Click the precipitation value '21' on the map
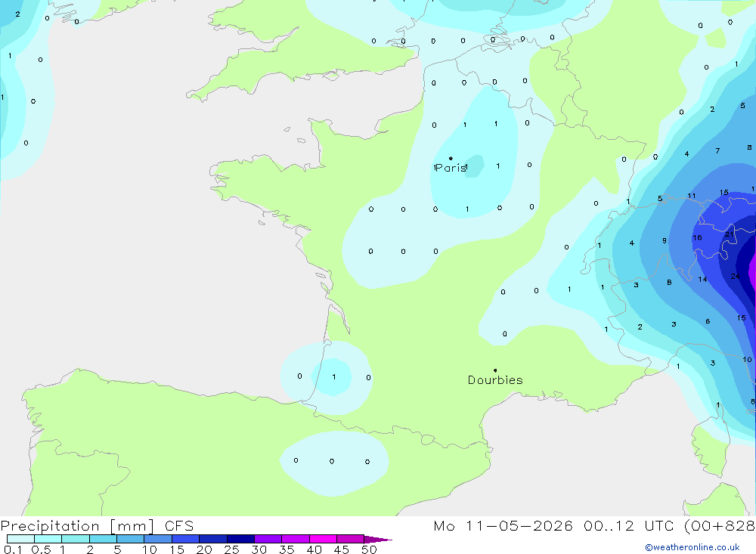This screenshot has width=756, height=554. click(730, 234)
